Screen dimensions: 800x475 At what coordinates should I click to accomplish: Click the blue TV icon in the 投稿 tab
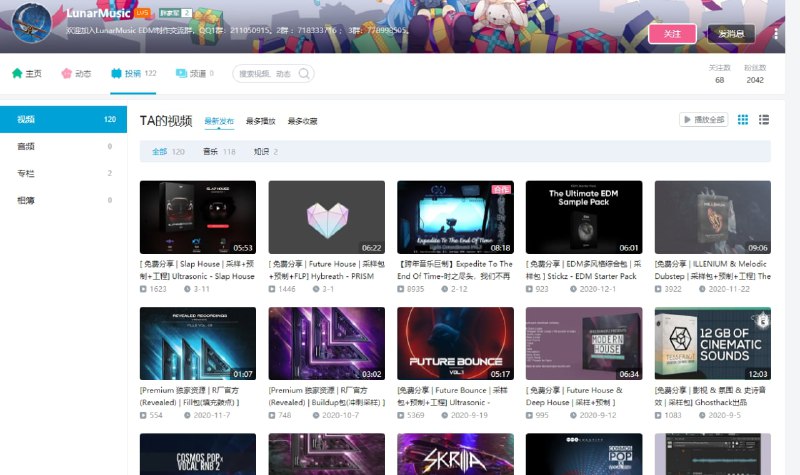click(x=116, y=73)
